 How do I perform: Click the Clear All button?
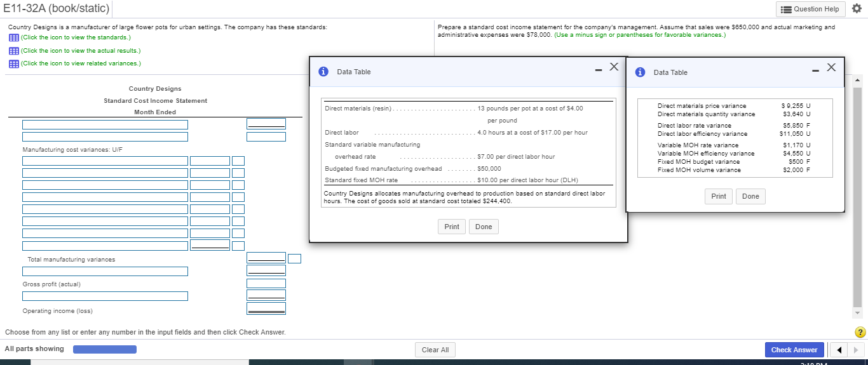coord(435,350)
